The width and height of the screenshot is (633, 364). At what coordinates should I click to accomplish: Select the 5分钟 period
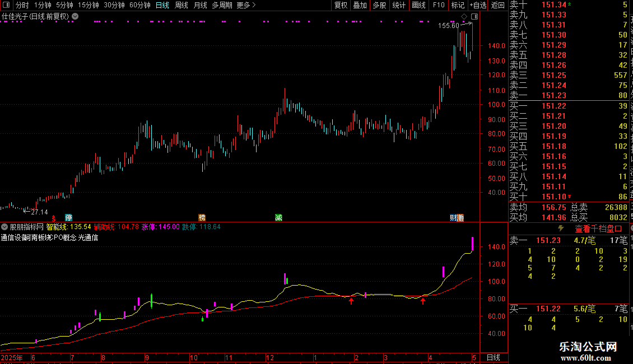(64, 5)
